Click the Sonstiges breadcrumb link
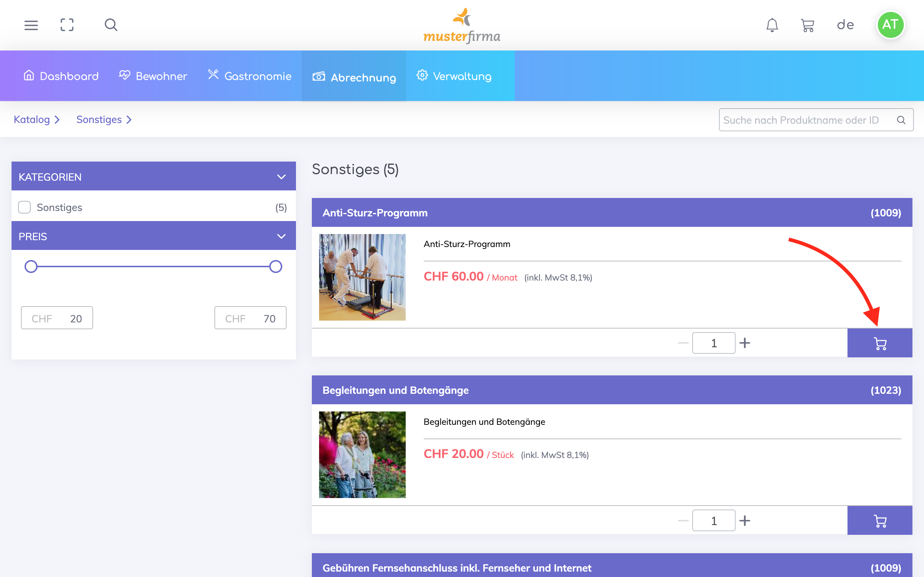Image resolution: width=924 pixels, height=577 pixels. coord(99,119)
